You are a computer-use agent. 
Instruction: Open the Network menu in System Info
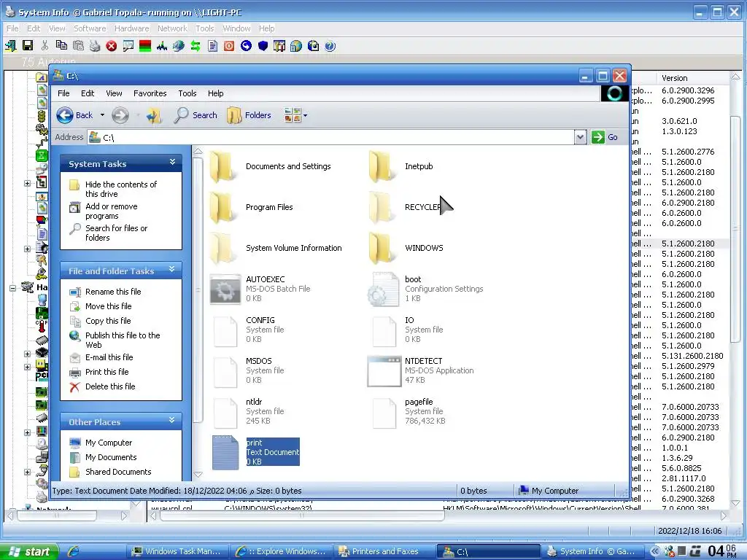coord(172,28)
